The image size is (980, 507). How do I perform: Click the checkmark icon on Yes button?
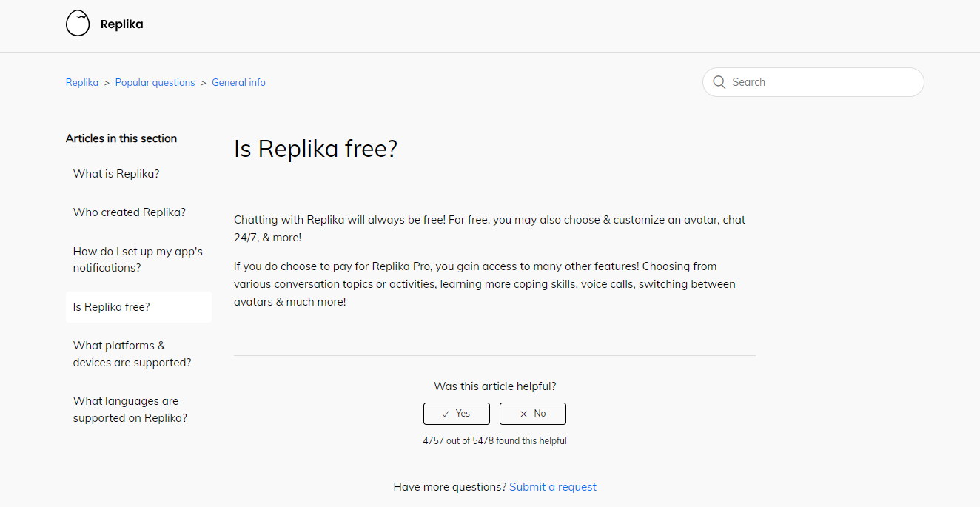[x=446, y=414]
